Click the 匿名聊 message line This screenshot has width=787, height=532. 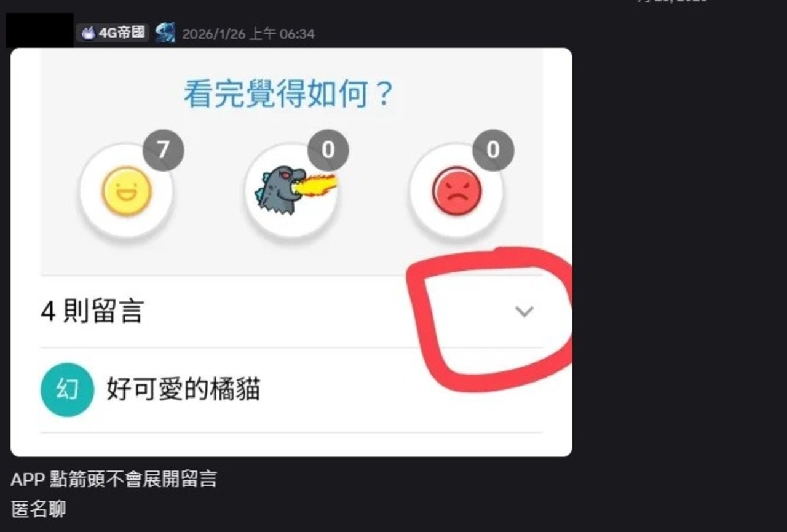[38, 509]
